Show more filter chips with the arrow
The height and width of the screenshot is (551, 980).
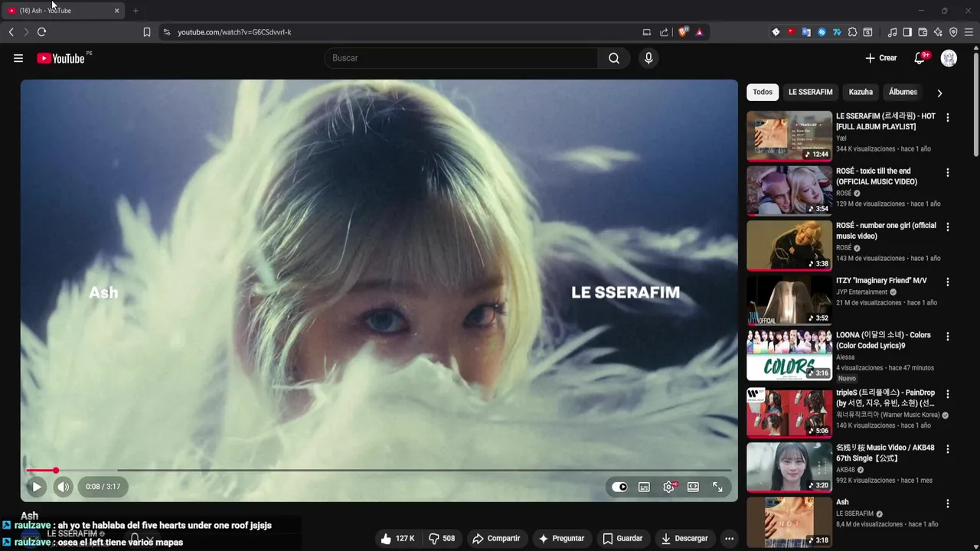[x=939, y=93]
